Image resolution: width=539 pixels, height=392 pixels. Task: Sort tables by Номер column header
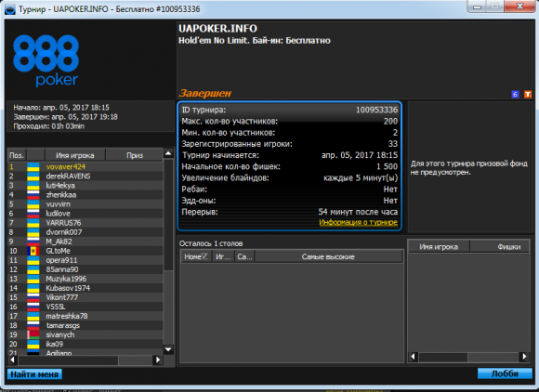tap(196, 256)
